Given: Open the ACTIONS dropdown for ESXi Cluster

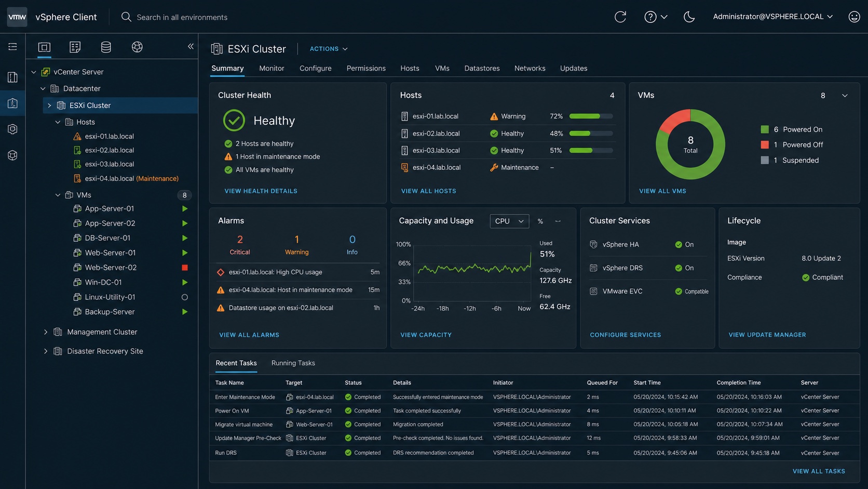Looking at the screenshot, I should point(329,49).
